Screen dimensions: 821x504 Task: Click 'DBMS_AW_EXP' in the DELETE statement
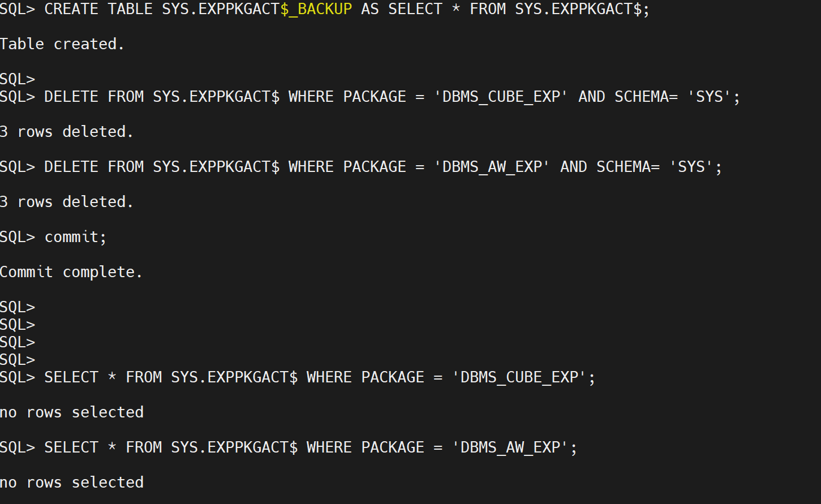(x=492, y=167)
